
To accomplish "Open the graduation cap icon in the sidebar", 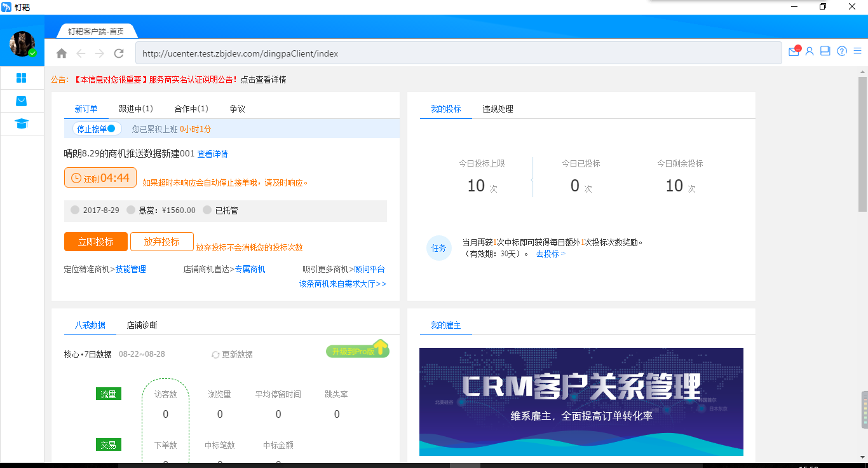I will coord(22,123).
